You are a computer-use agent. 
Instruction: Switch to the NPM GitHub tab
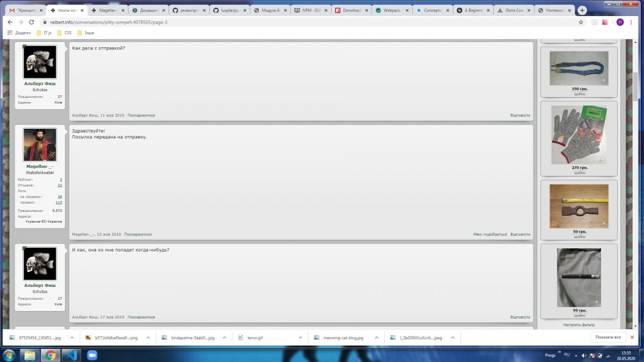click(x=310, y=10)
